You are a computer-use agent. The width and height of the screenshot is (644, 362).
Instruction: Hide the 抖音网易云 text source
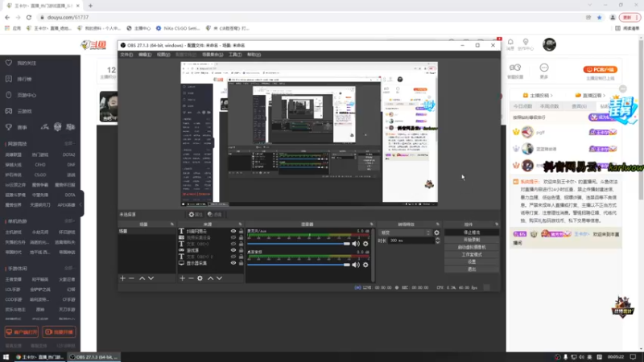coord(233,231)
